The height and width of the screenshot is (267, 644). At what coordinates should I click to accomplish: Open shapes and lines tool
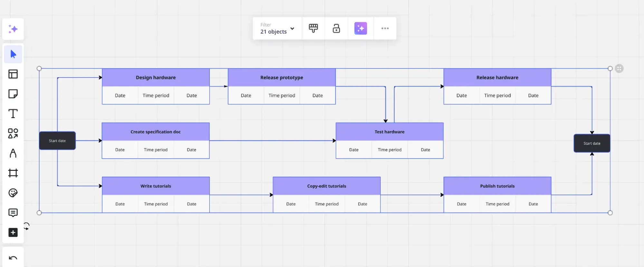[13, 133]
